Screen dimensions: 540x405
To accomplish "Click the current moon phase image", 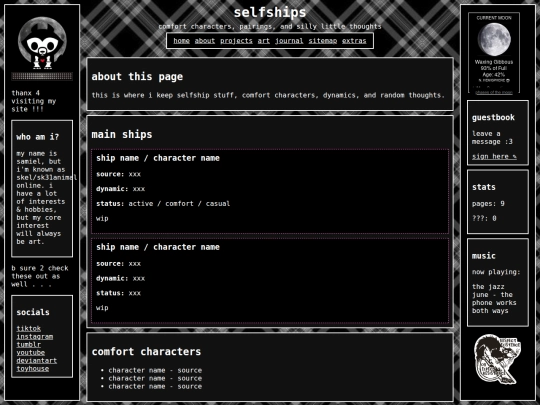I will (x=494, y=39).
